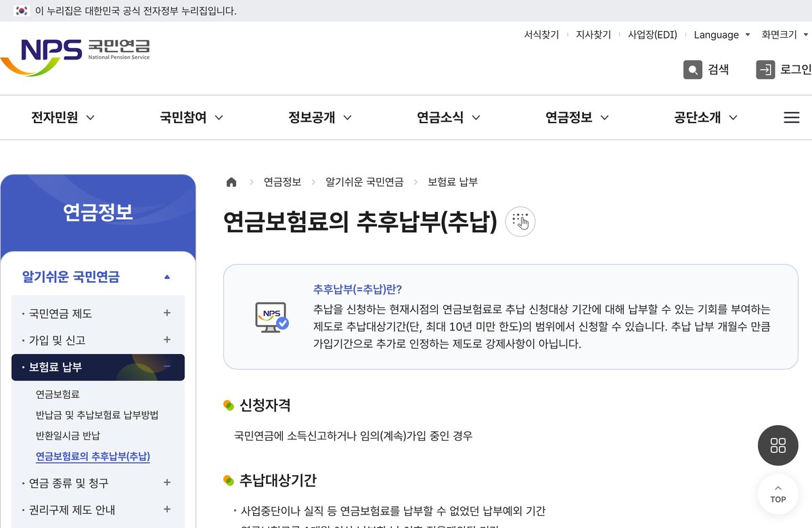
Task: Click the 이 누리집은 대한민국 공식 banner text
Action: (135, 11)
